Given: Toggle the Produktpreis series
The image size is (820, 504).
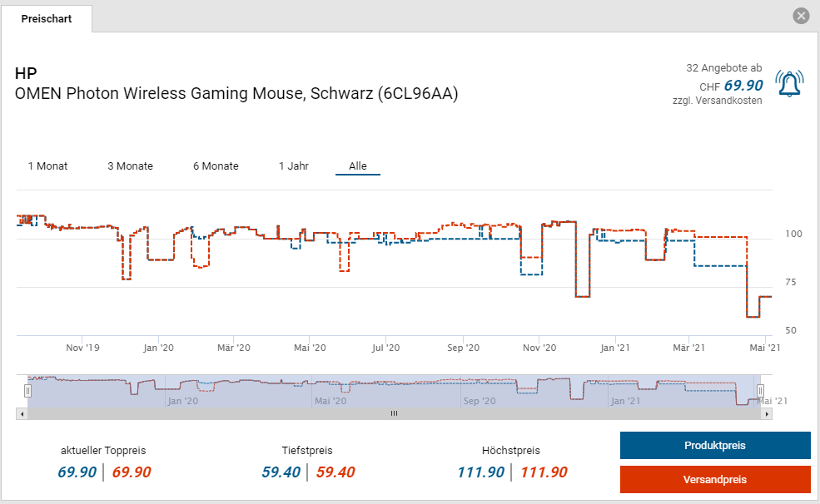Looking at the screenshot, I should [x=714, y=445].
